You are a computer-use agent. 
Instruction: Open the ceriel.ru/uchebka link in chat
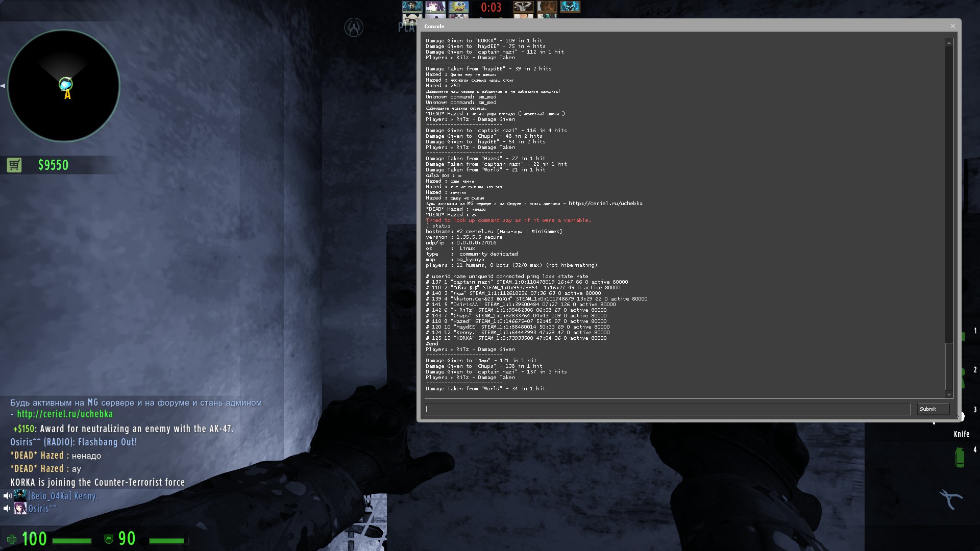click(x=65, y=414)
